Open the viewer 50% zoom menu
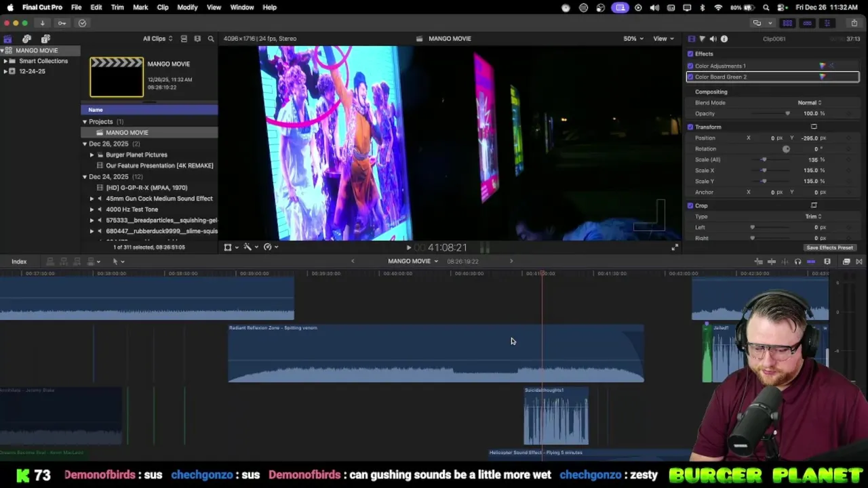868x488 pixels. 633,39
